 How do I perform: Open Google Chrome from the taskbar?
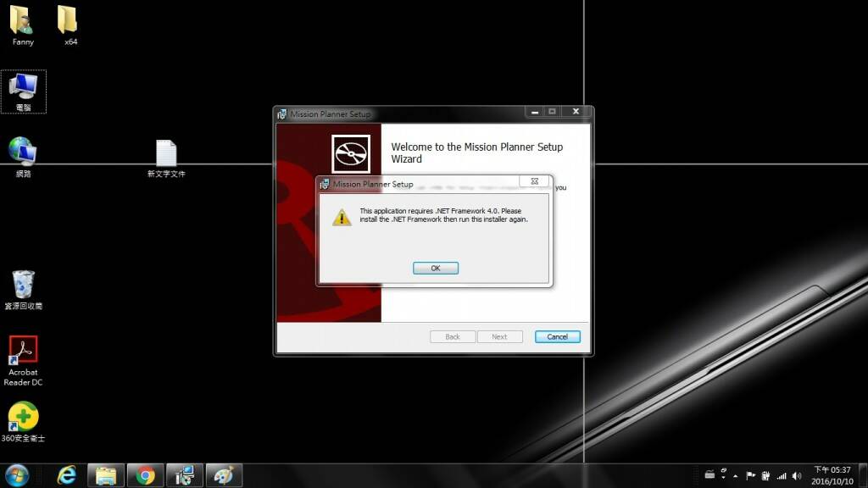pos(146,476)
